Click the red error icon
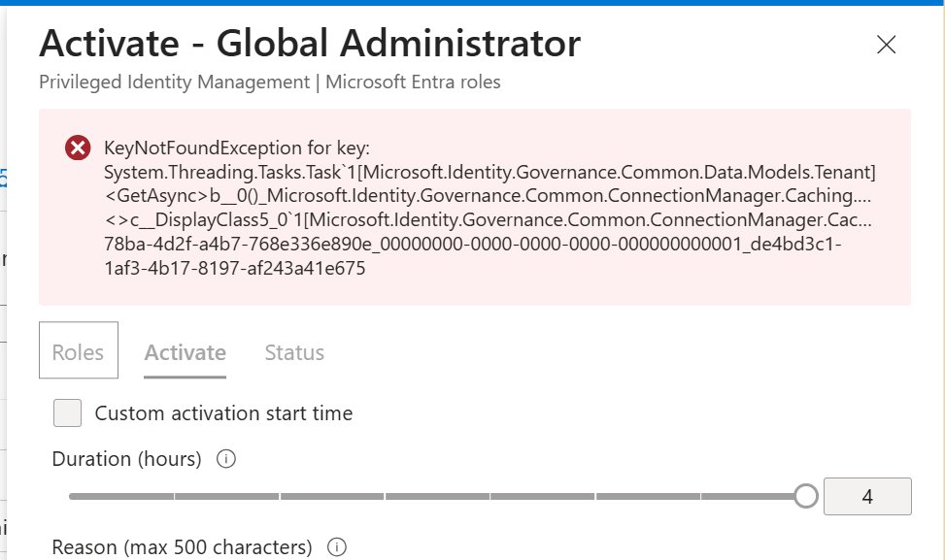The image size is (945, 560). [78, 148]
